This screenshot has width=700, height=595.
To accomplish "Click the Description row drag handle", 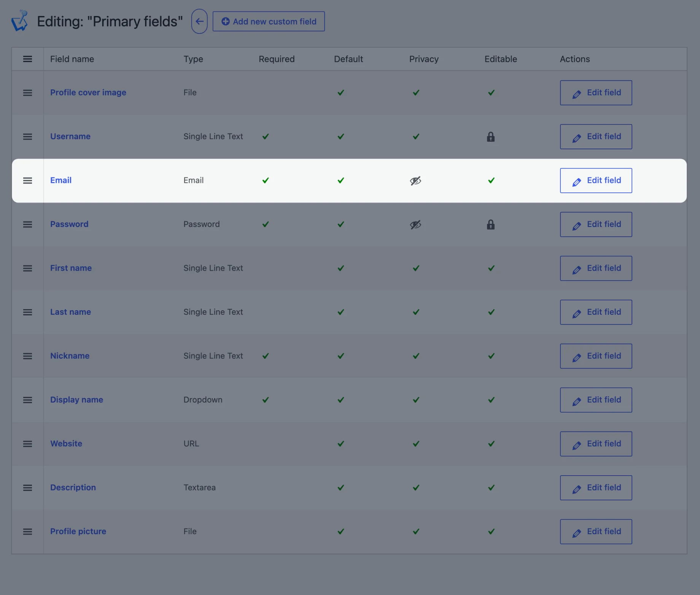I will click(27, 488).
